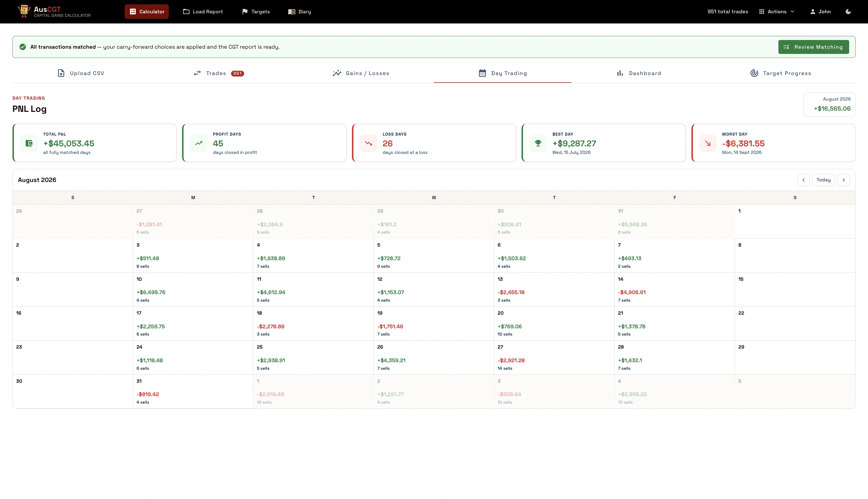Screen dimensions: 868x499
Task: Click the Gains / Losses chart icon
Action: [337, 73]
